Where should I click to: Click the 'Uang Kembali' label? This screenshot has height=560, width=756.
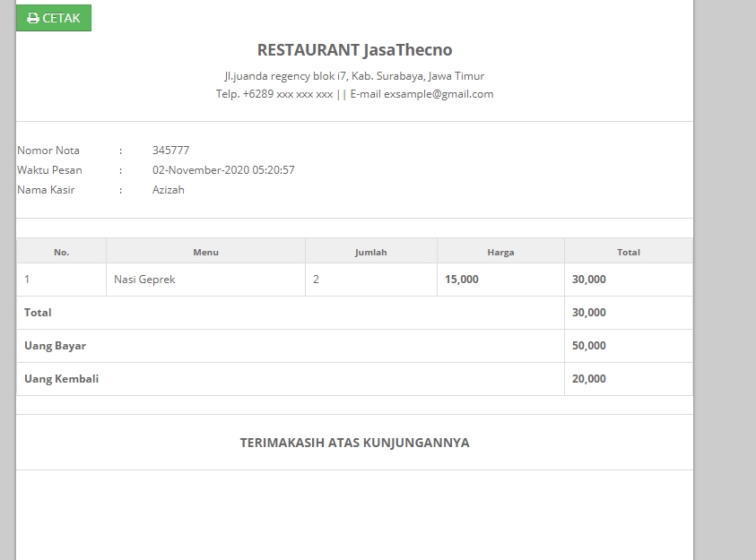point(61,379)
